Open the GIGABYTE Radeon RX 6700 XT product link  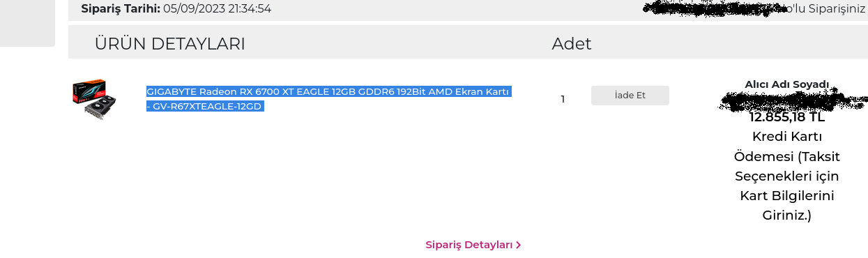pos(329,99)
